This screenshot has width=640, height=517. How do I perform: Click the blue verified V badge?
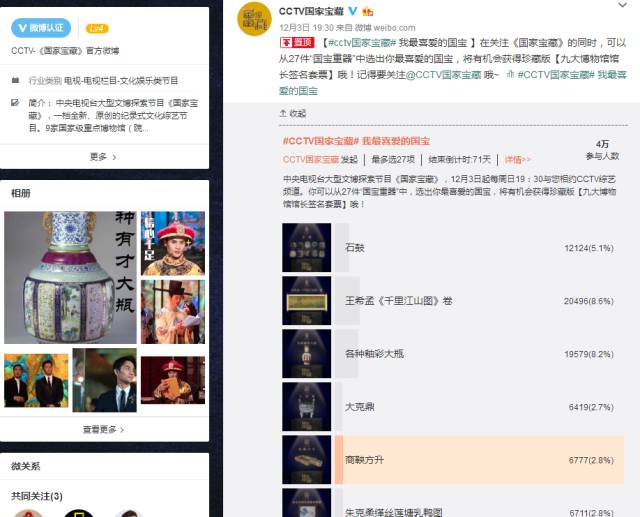coord(353,11)
